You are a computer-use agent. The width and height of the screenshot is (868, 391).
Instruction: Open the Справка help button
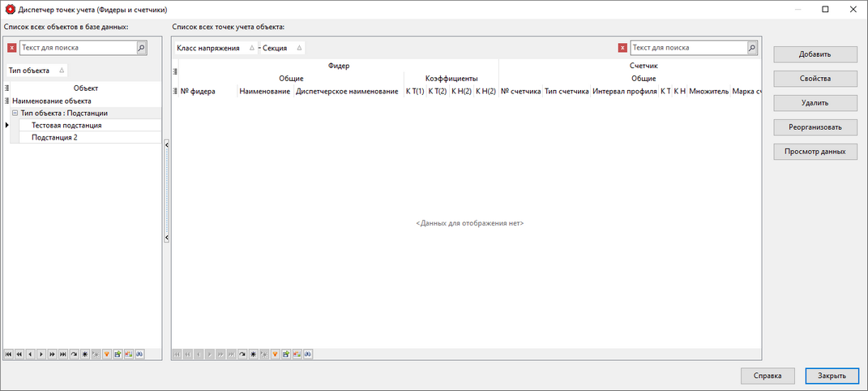768,376
